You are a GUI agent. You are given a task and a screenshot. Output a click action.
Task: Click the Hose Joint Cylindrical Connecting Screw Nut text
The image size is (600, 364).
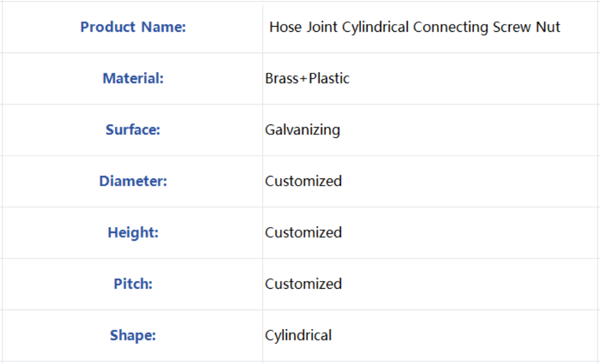coord(414,27)
